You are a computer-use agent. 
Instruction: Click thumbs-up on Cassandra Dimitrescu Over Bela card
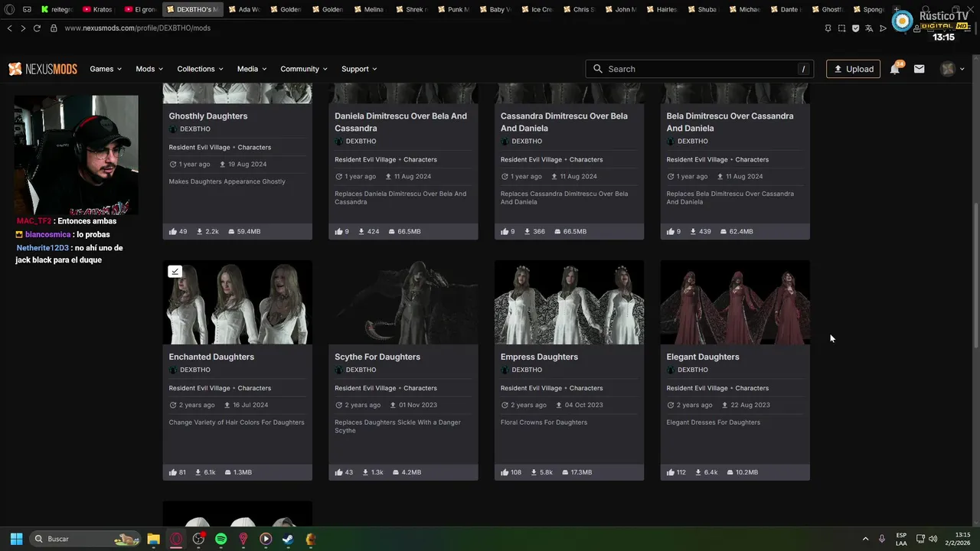pos(505,231)
